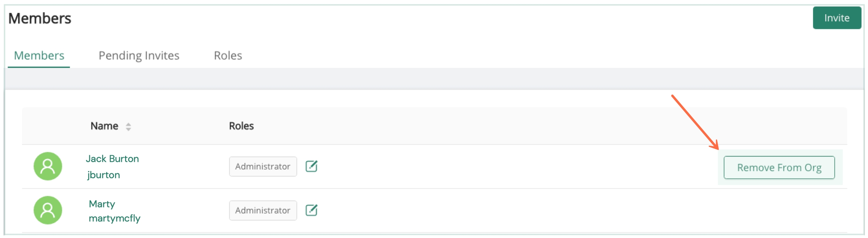Image resolution: width=868 pixels, height=238 pixels.
Task: Click the gray bar beneath the tabs
Action: pos(434,79)
